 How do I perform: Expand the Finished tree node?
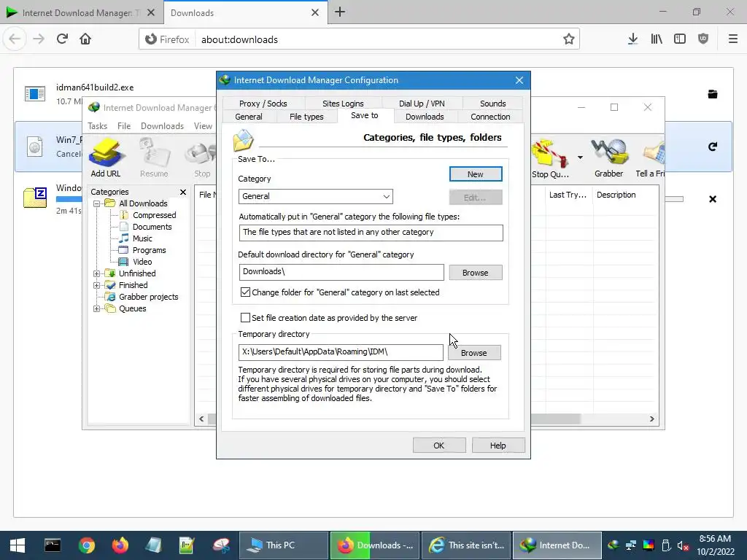click(97, 286)
